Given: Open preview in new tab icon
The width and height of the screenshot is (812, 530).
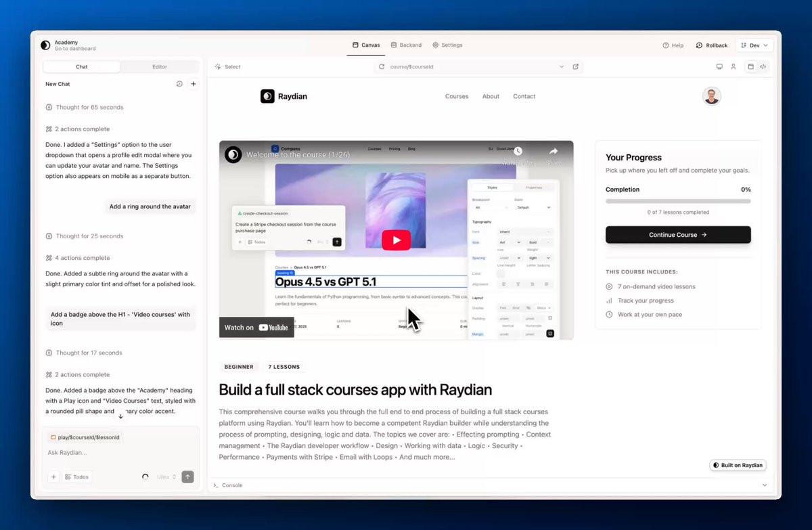Looking at the screenshot, I should coord(576,67).
